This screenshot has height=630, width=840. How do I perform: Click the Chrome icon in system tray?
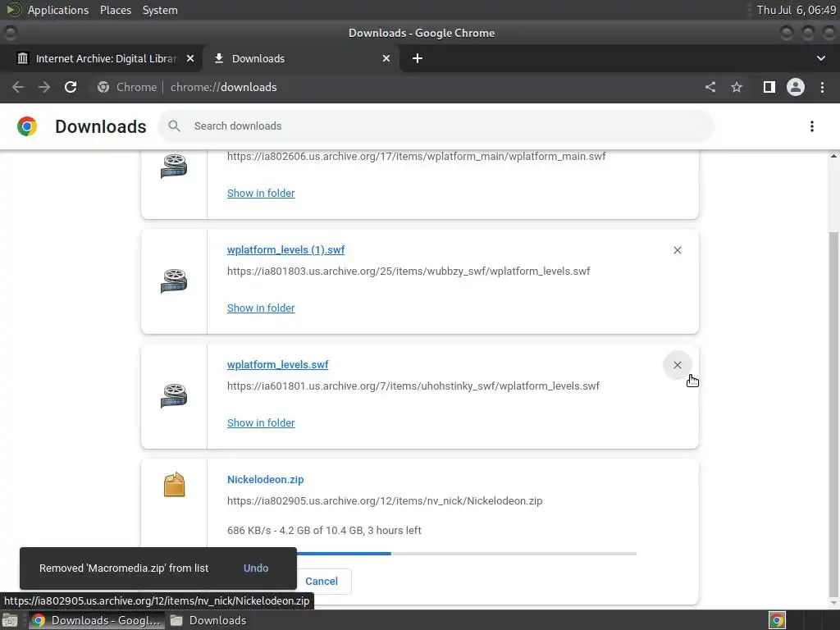777,620
